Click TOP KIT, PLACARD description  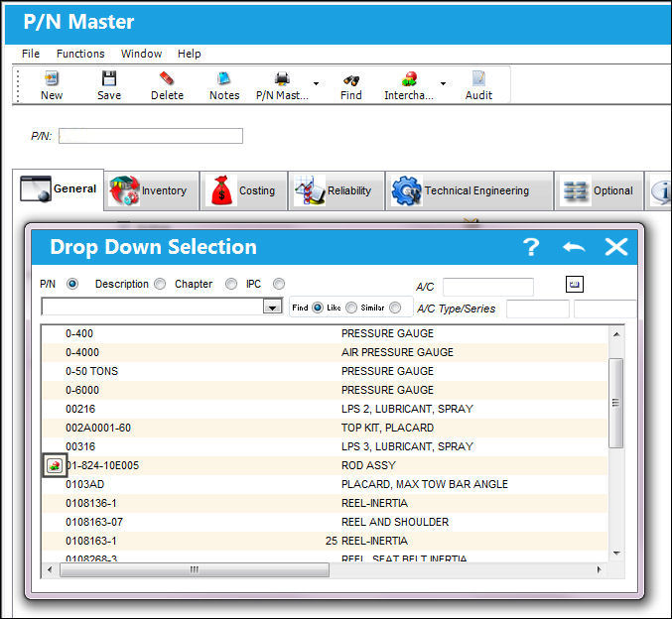387,428
